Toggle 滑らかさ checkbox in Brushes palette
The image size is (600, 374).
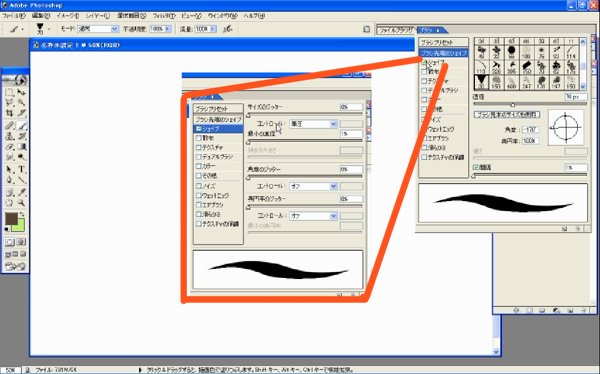(424, 147)
